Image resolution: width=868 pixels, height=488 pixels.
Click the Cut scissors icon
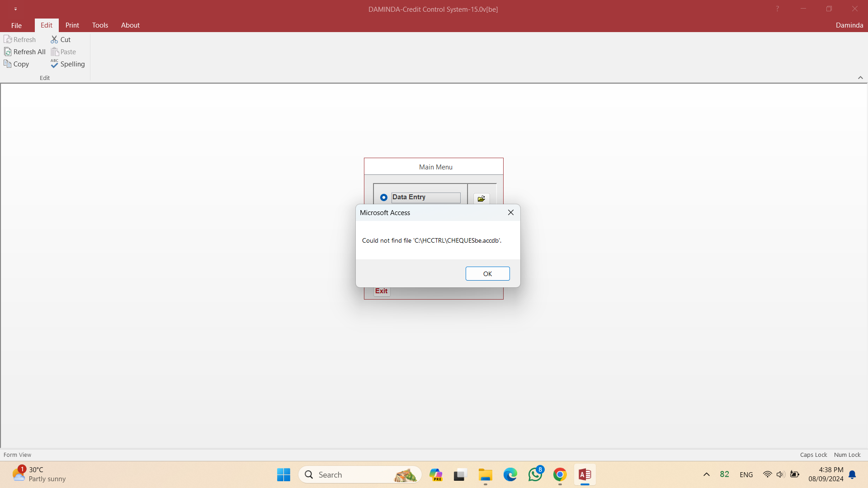tap(54, 40)
